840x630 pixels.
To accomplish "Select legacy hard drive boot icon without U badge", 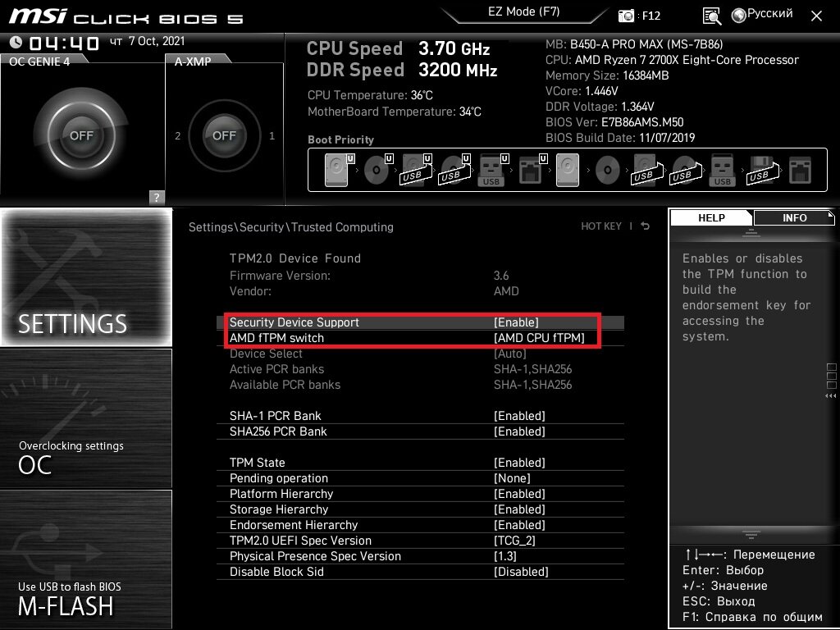I will click(x=568, y=170).
